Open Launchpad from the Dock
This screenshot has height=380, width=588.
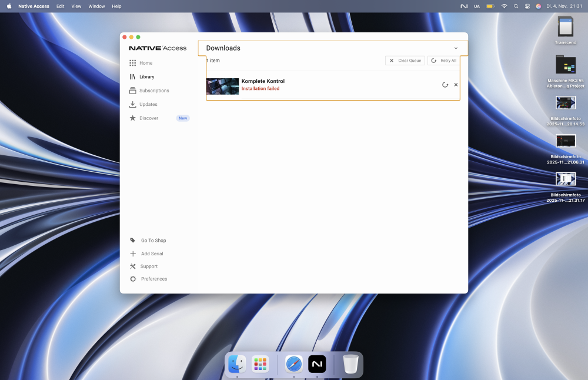(x=260, y=364)
